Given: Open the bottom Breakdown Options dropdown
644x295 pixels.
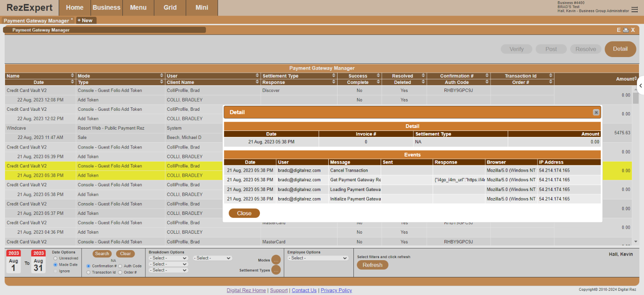Looking at the screenshot, I should point(169,270).
